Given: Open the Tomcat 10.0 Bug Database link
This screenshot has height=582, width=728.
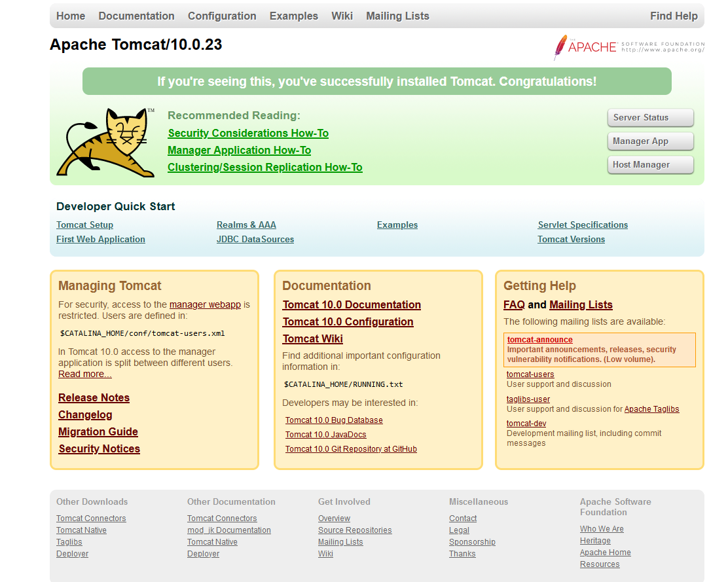Looking at the screenshot, I should (x=334, y=420).
